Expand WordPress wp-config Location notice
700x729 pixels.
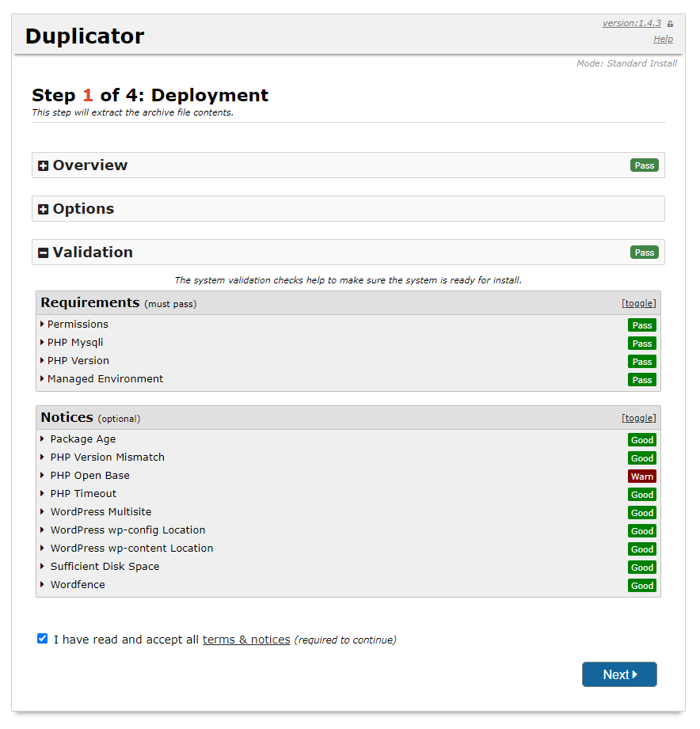click(x=123, y=530)
